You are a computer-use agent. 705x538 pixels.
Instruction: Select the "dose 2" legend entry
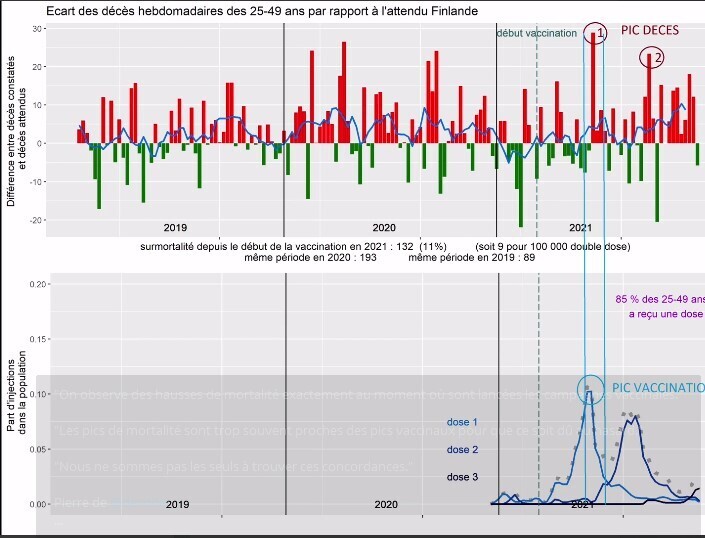pos(462,449)
